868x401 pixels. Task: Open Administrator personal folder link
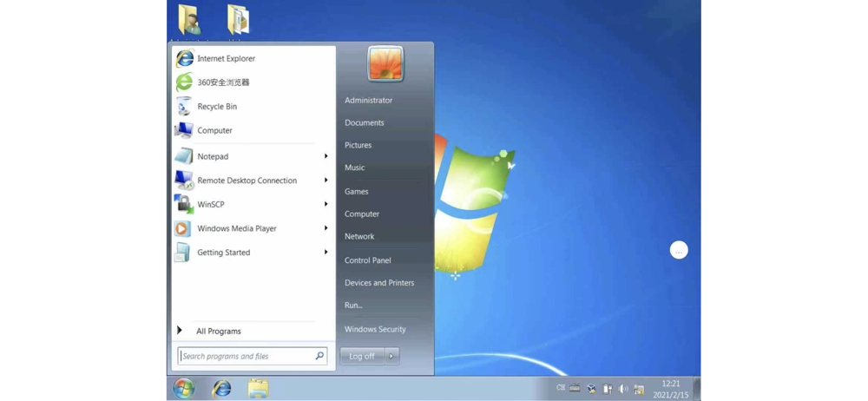(368, 101)
